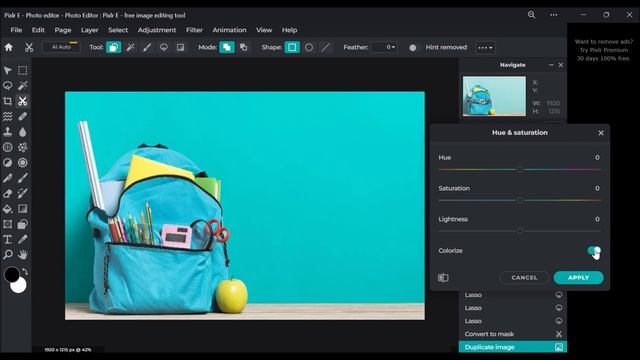This screenshot has width=640, height=360.
Task: Select the Paint bucket fill tool
Action: point(7,209)
